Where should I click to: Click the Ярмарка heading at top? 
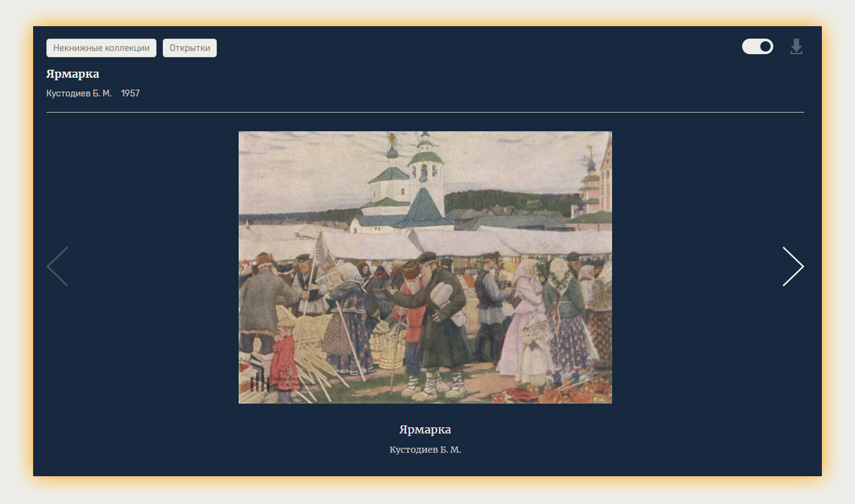(73, 74)
